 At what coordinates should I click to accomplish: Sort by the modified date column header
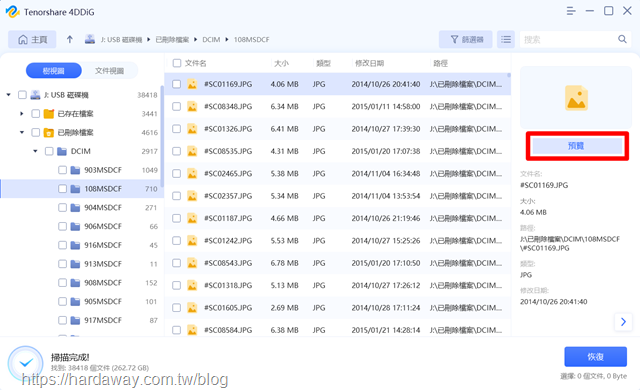point(369,63)
